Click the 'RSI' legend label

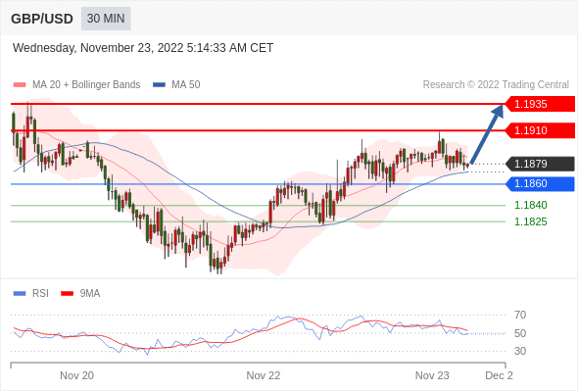pyautogui.click(x=40, y=294)
